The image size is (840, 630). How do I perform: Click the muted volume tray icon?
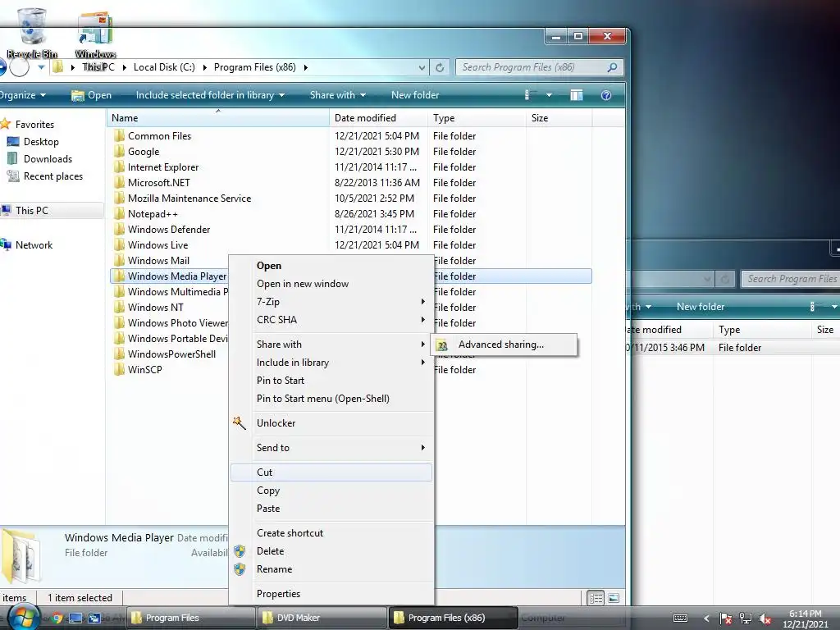[x=765, y=619]
